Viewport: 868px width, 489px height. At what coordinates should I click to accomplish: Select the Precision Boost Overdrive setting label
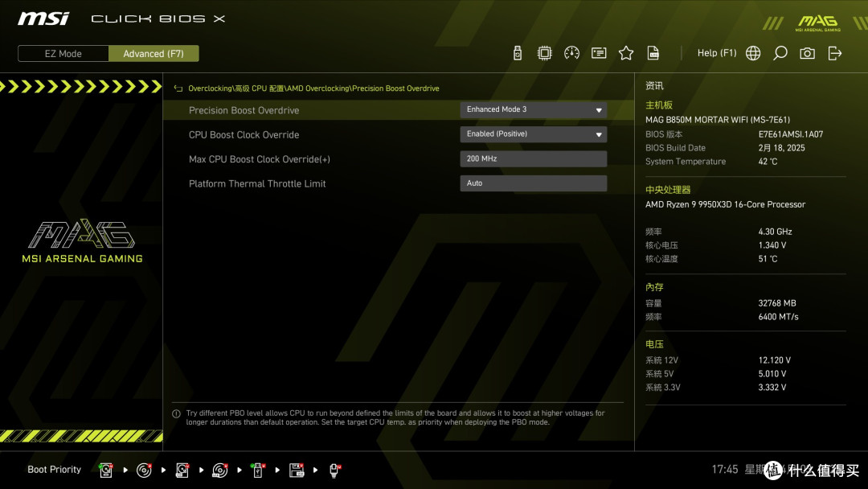point(244,110)
